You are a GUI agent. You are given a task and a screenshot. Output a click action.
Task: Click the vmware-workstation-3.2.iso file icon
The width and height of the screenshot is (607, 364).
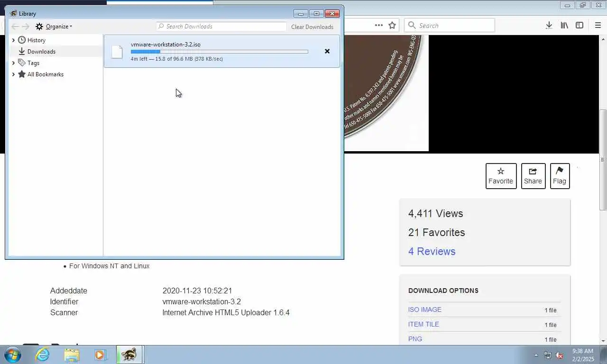[x=117, y=52]
